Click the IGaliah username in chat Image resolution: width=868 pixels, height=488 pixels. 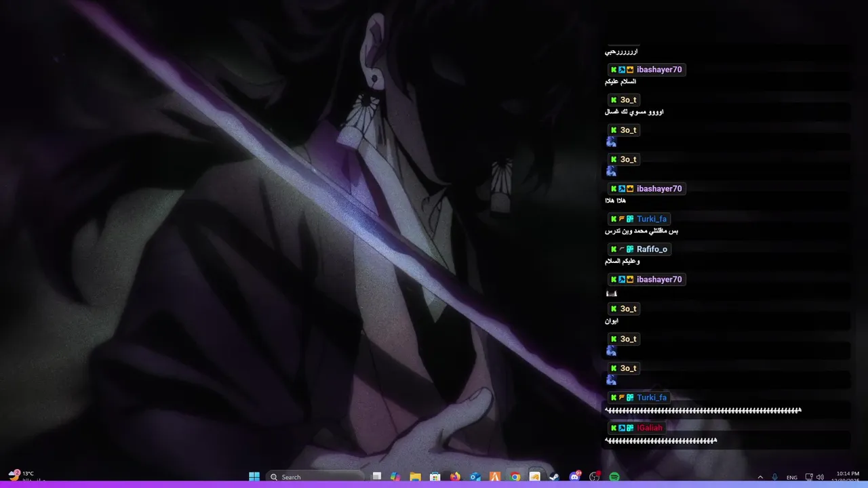[x=650, y=428]
